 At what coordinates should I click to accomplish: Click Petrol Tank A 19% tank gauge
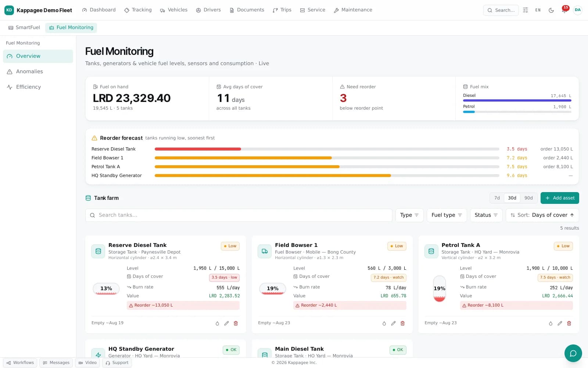click(x=440, y=289)
